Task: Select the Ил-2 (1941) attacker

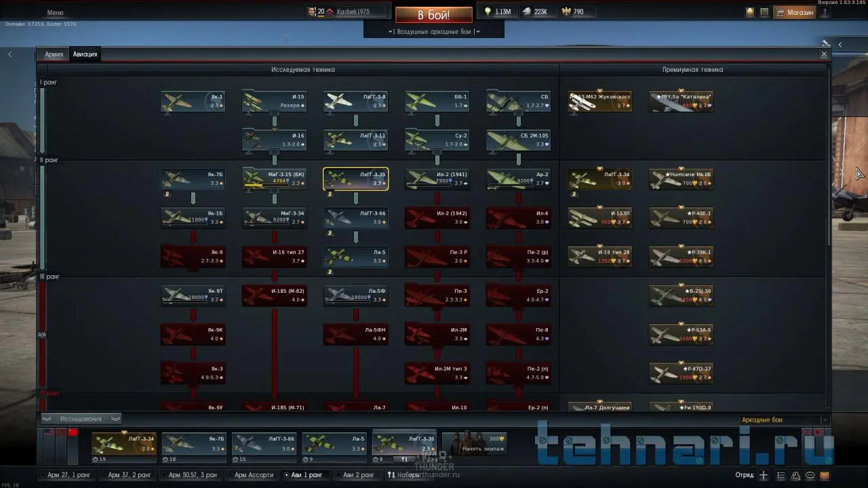Action: point(437,178)
